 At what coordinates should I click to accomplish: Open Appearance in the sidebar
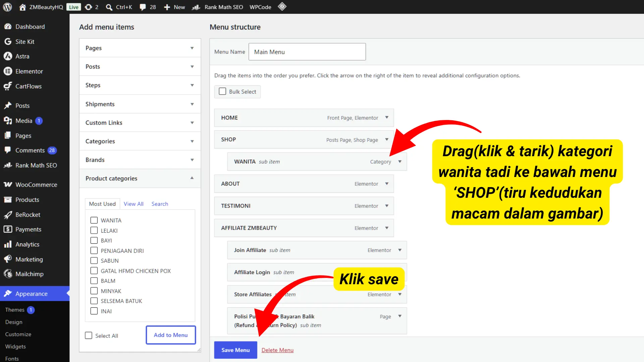pos(35,294)
